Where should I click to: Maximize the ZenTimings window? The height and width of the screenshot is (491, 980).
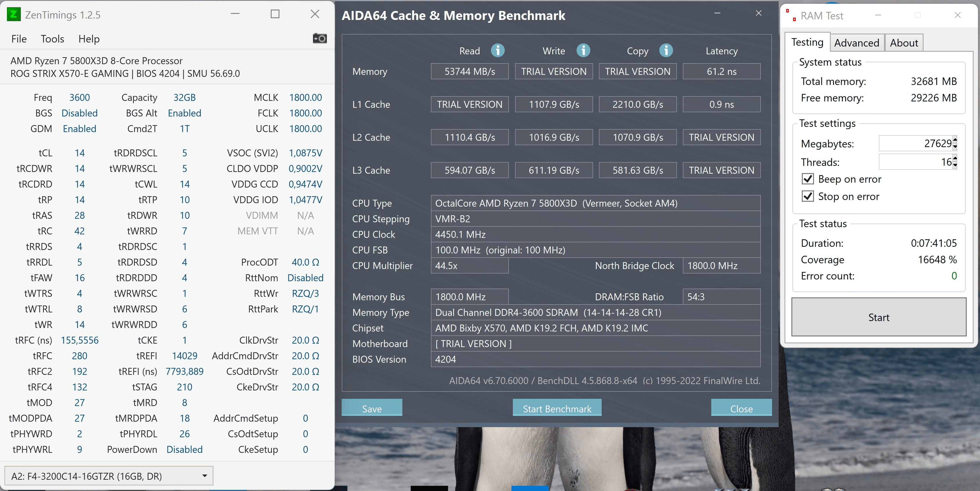[x=275, y=14]
